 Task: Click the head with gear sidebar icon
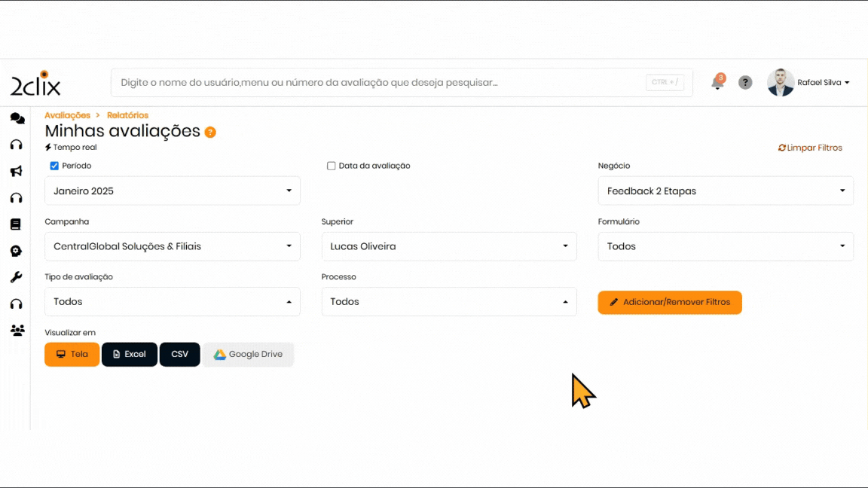coord(16,251)
